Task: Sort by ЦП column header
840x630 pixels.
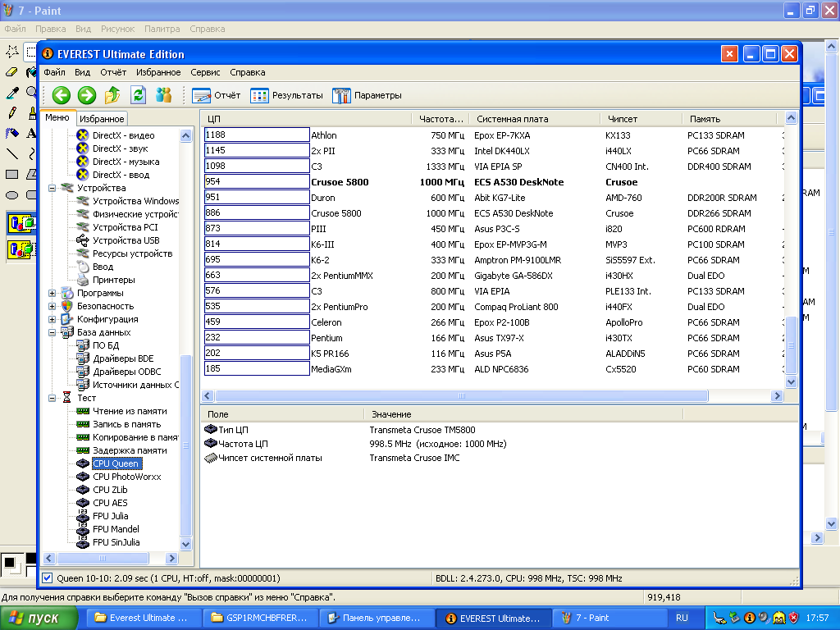Action: [x=307, y=119]
